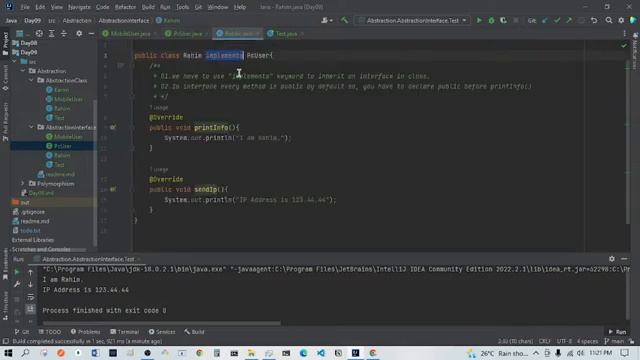The height and width of the screenshot is (360, 640).
Task: Open the user account dropdown in the toolbar
Action: [x=327, y=20]
